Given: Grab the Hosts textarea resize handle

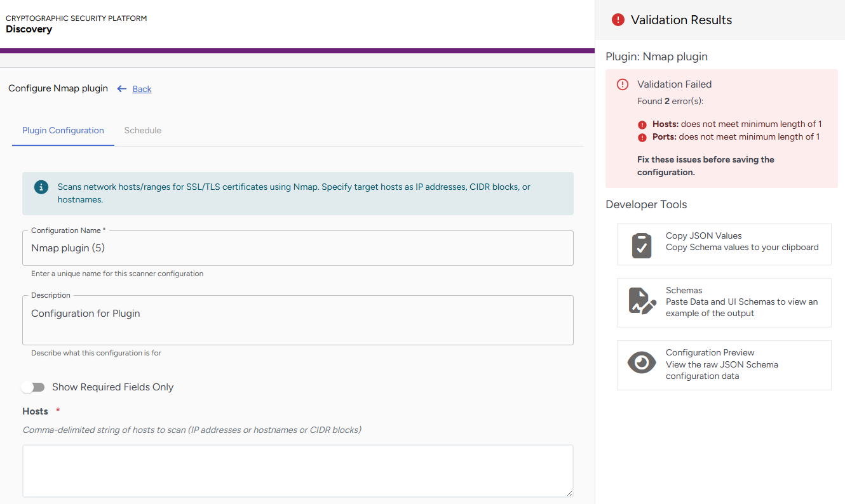Looking at the screenshot, I should tap(569, 493).
